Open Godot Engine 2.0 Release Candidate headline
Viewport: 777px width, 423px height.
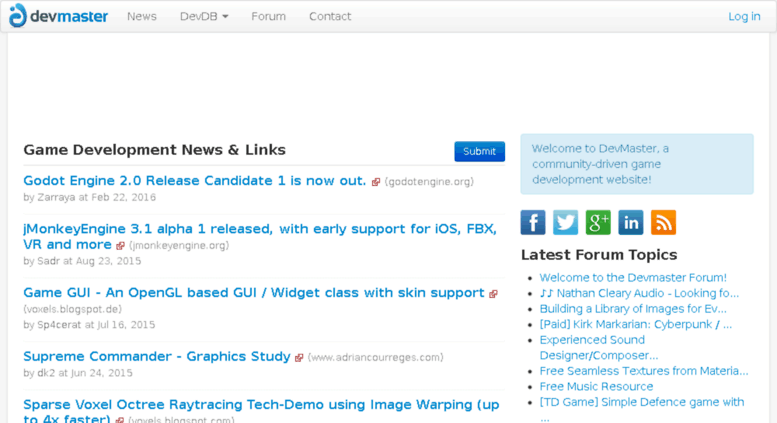[x=195, y=181]
